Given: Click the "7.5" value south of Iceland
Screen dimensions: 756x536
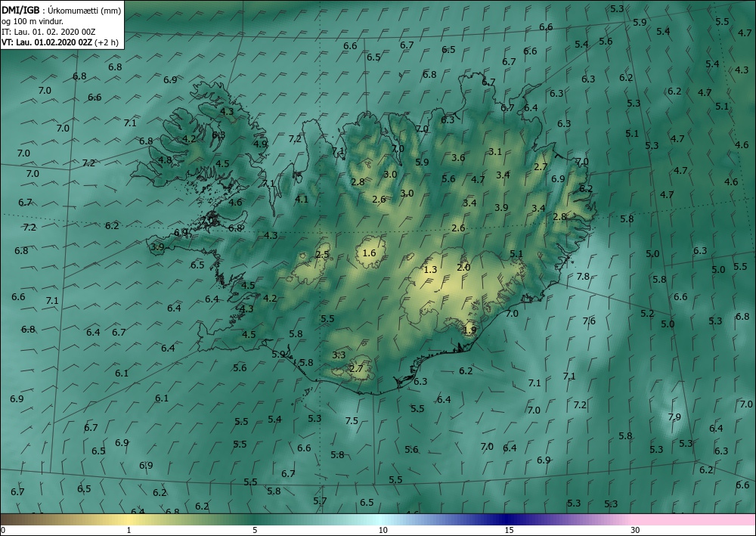Looking at the screenshot, I should pos(352,420).
